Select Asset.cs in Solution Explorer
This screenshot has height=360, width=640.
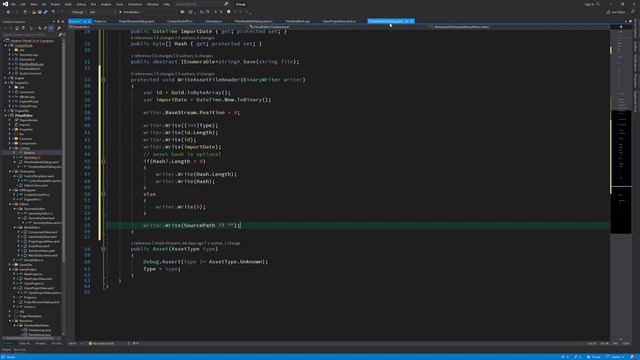pyautogui.click(x=29, y=153)
